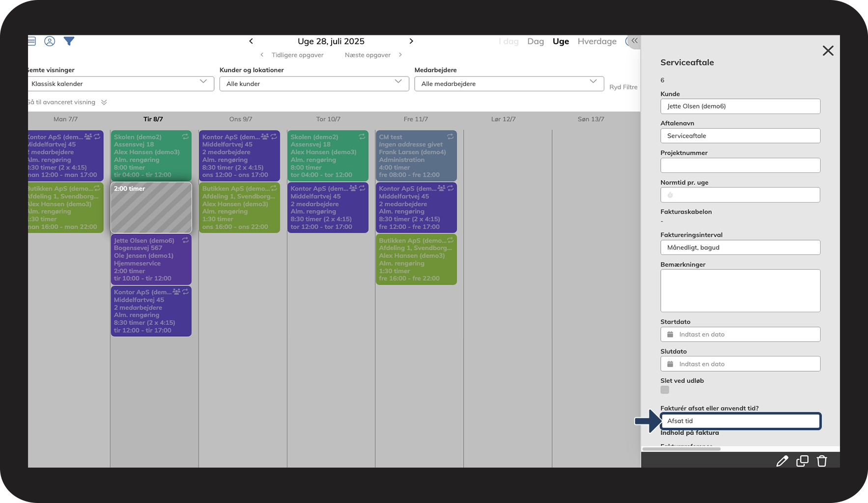This screenshot has height=503, width=868.
Task: Open the Kunde field Jette Olsen (demo6)
Action: [x=740, y=106]
